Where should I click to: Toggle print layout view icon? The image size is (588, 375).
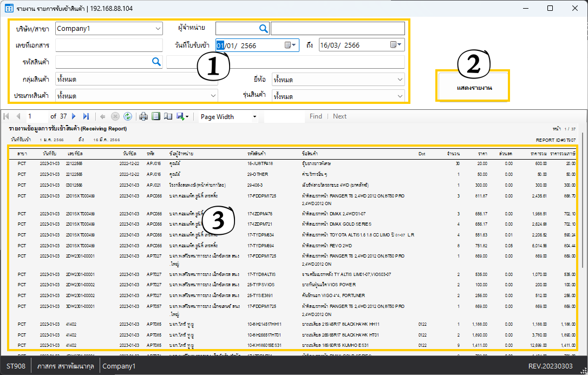tap(156, 116)
